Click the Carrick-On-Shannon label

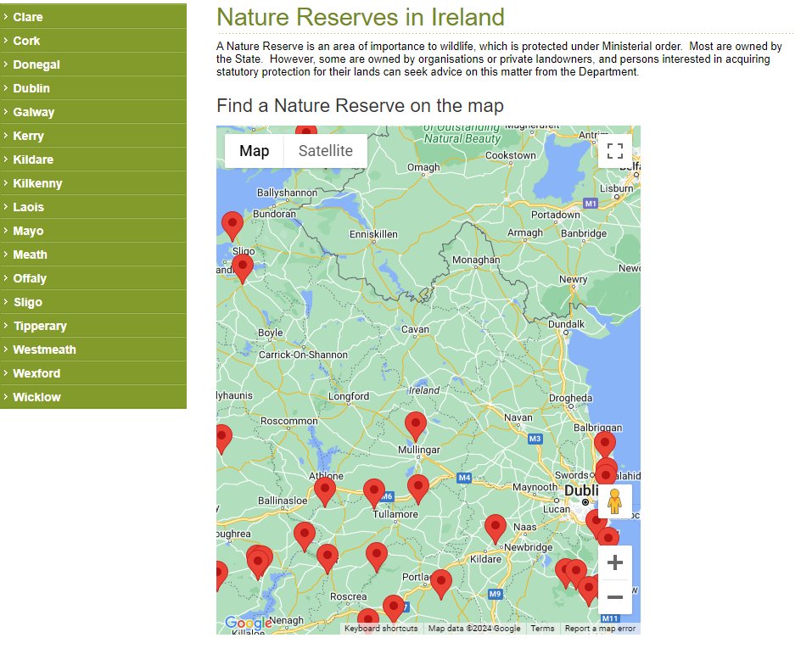303,355
